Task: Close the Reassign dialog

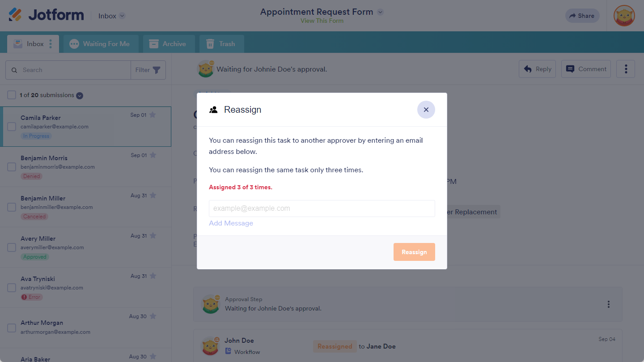Action: (x=426, y=110)
